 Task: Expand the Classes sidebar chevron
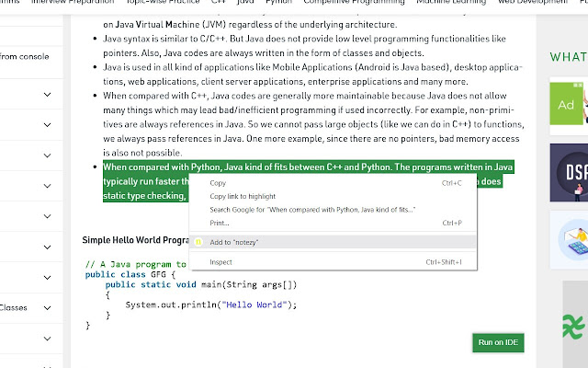[47, 308]
